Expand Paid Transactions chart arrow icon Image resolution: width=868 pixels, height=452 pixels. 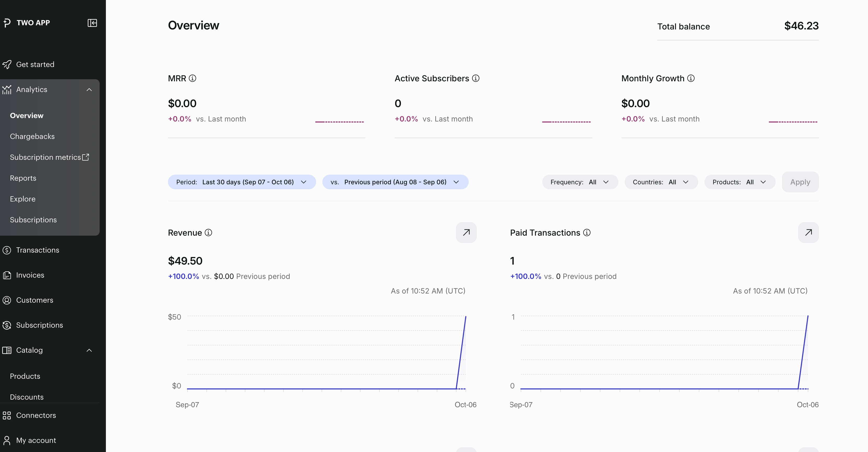[808, 233]
